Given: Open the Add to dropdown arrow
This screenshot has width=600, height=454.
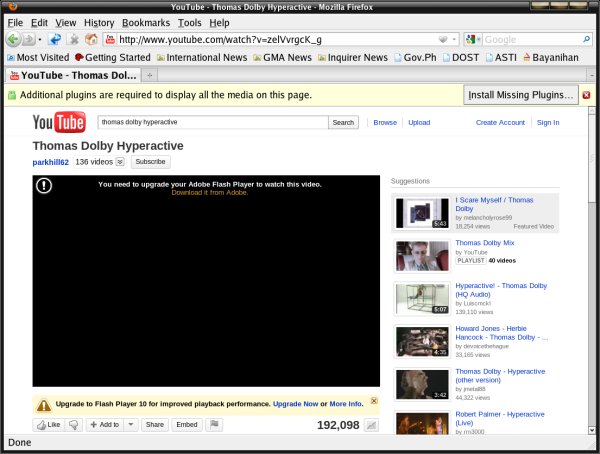Looking at the screenshot, I should 129,425.
